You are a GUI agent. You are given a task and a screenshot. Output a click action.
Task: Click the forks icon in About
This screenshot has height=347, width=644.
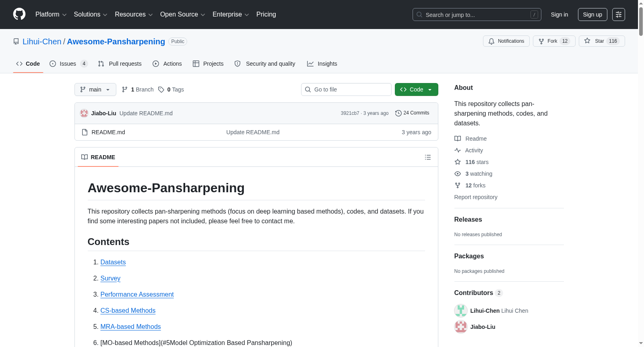click(x=458, y=185)
